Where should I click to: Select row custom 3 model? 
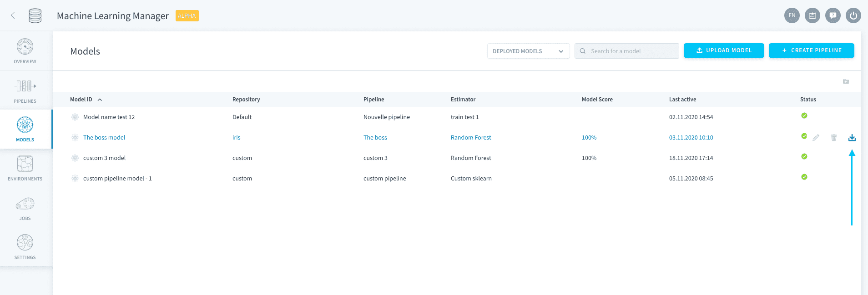click(457, 158)
